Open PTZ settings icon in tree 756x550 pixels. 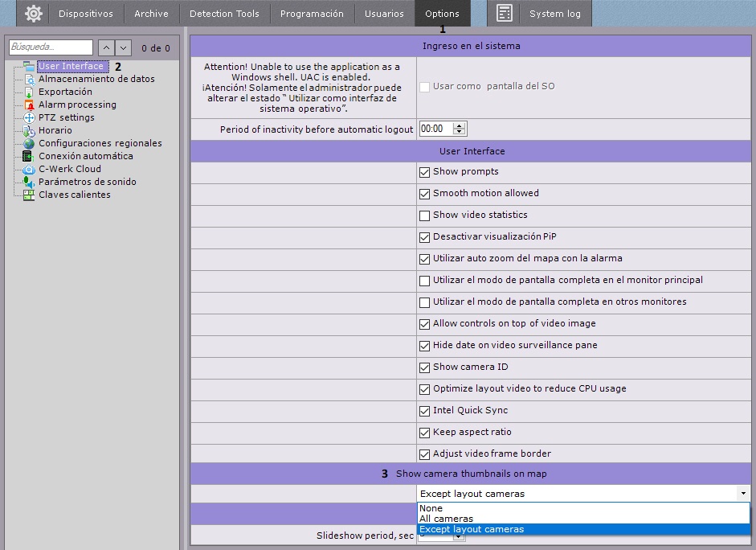coord(29,118)
